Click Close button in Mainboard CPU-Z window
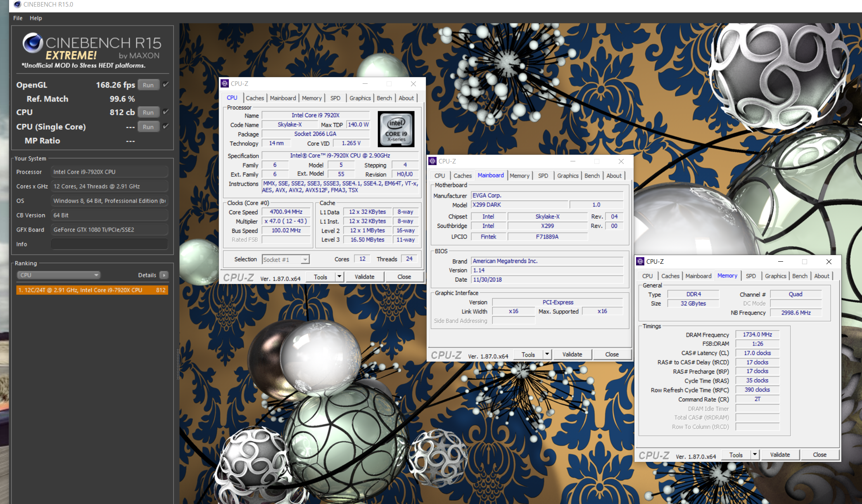This screenshot has height=504, width=862. [x=612, y=355]
